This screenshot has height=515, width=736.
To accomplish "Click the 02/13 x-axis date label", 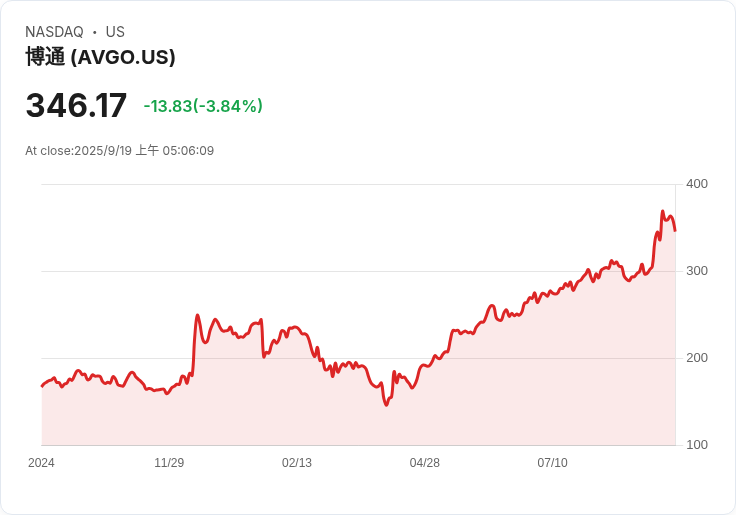I will point(297,463).
